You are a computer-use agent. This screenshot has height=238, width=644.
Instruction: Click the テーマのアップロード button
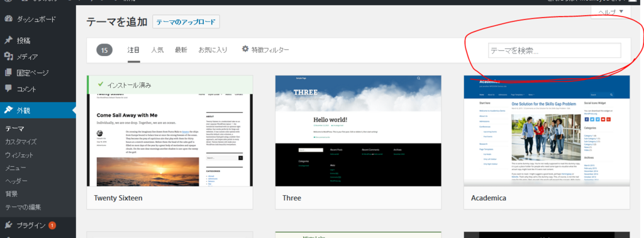pyautogui.click(x=186, y=22)
